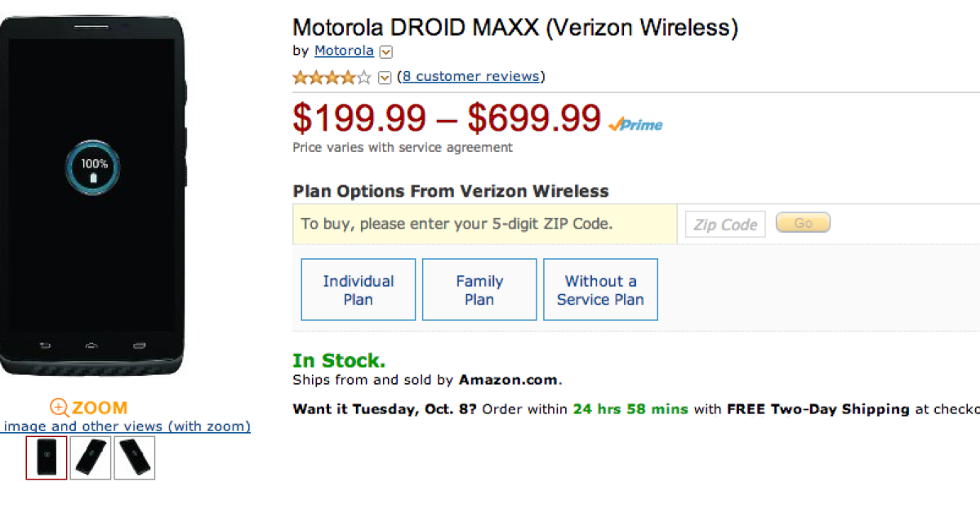Expand the dropdown arrow beside star rating
This screenshot has height=513, width=980.
(x=385, y=78)
